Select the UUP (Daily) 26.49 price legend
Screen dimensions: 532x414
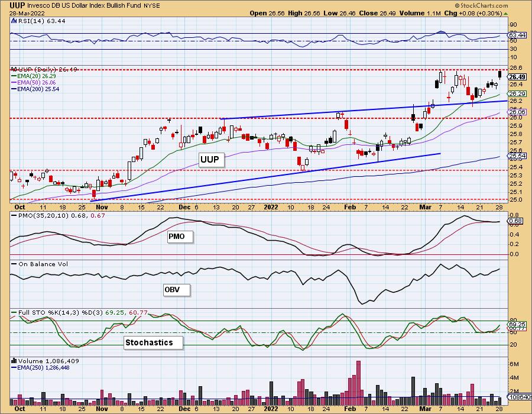pos(44,69)
